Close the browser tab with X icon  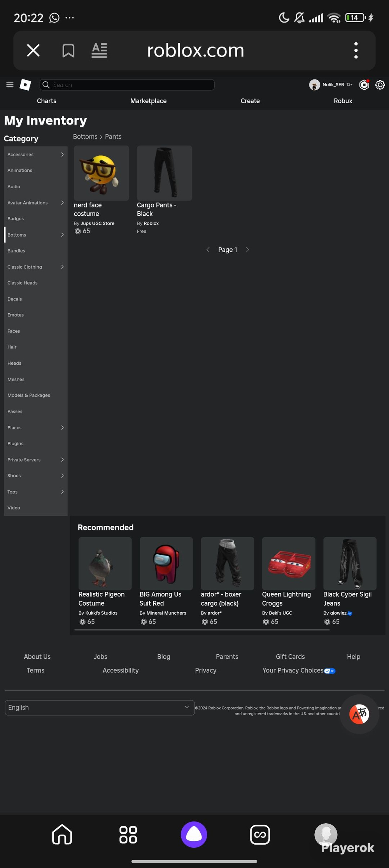click(33, 50)
